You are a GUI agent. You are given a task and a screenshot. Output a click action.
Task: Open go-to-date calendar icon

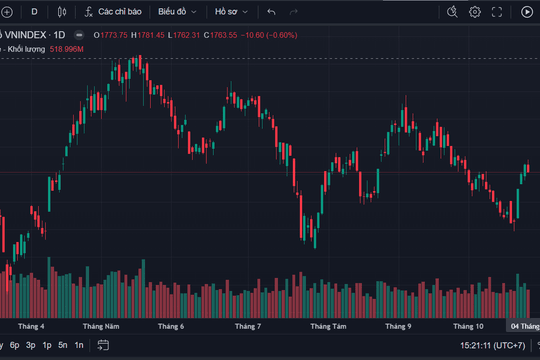[x=103, y=345]
